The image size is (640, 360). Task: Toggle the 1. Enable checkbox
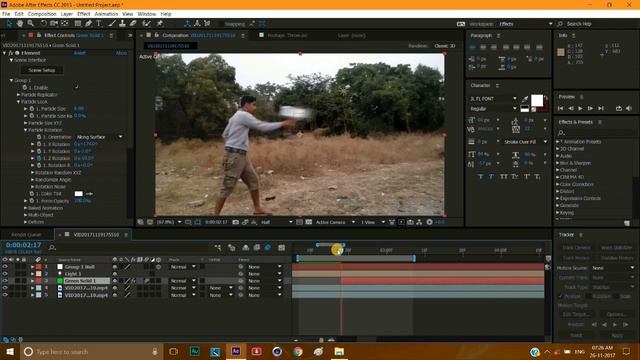pyautogui.click(x=76, y=87)
